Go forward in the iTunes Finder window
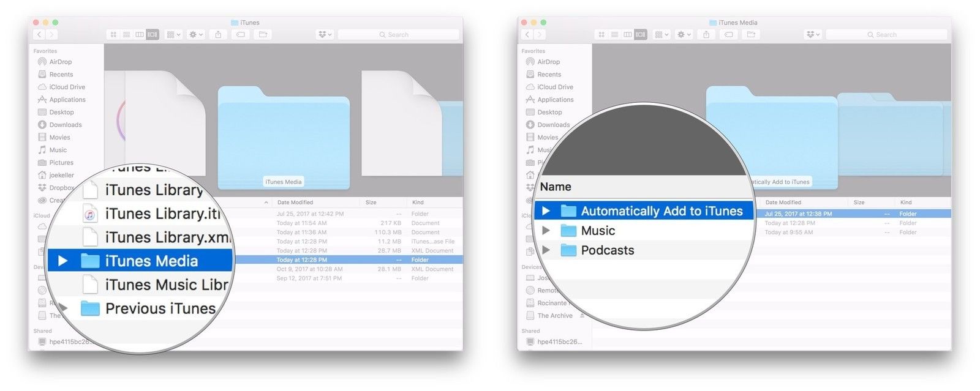 (x=52, y=35)
